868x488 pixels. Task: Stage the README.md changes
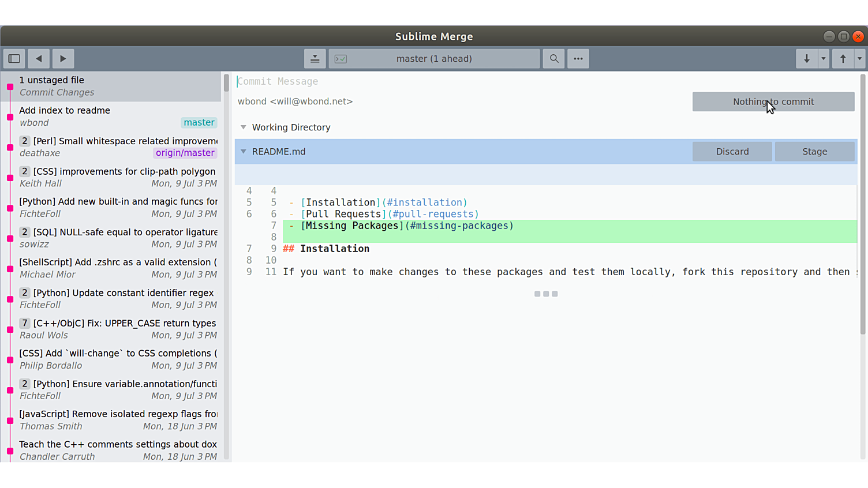coord(814,151)
